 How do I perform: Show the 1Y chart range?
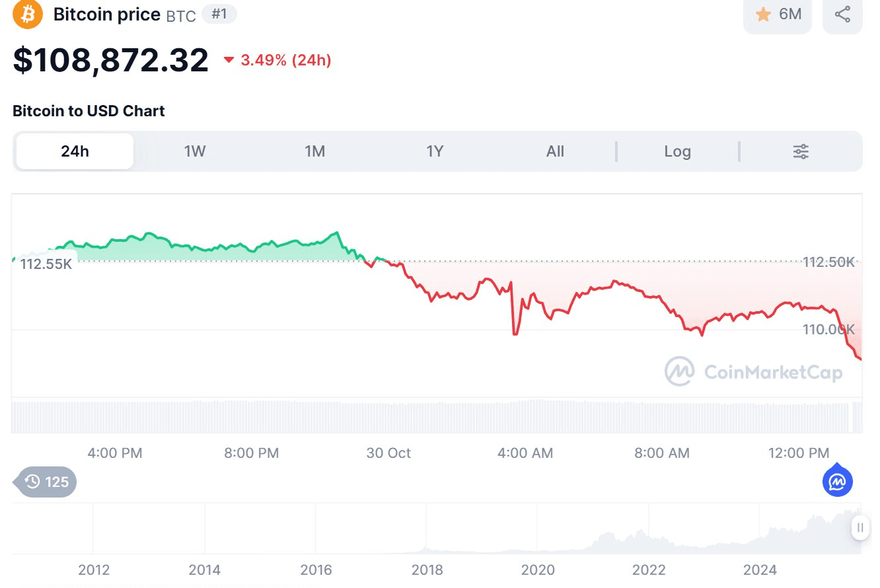435,151
